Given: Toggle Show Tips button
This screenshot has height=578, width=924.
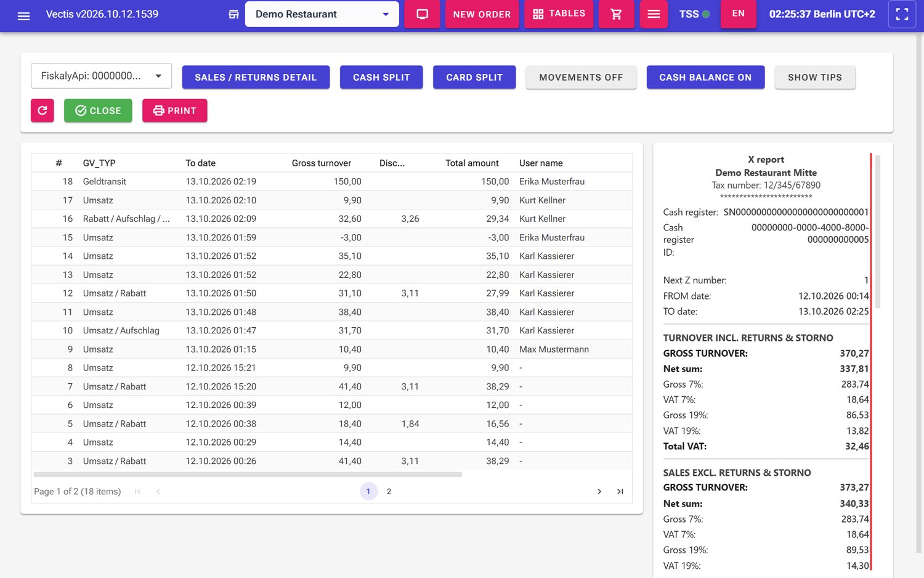Looking at the screenshot, I should [815, 77].
